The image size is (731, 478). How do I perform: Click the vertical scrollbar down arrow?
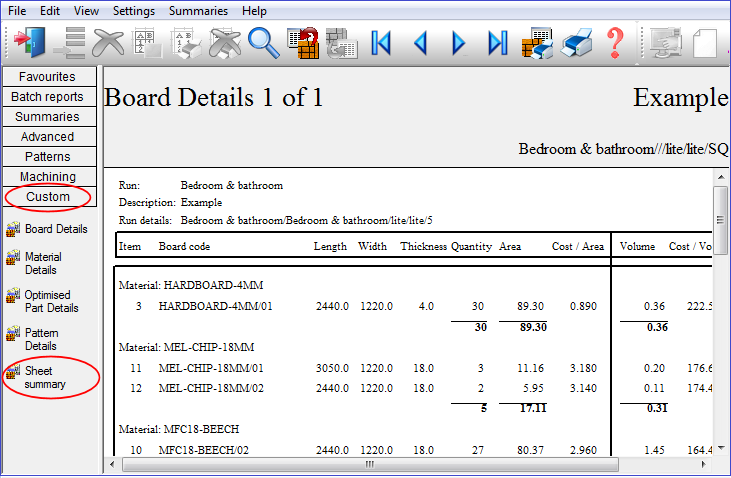[x=721, y=448]
